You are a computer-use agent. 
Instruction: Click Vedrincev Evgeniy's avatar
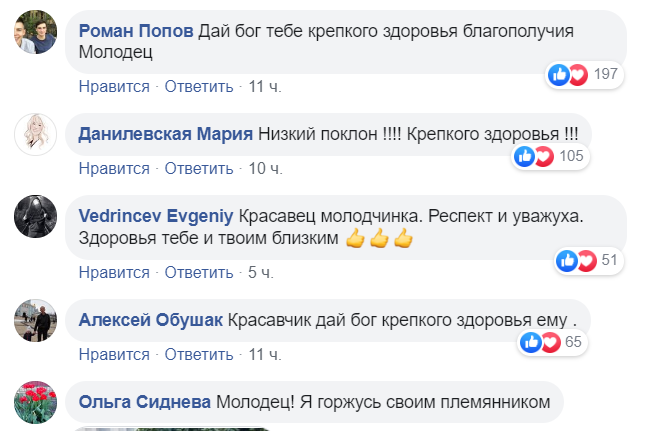click(x=34, y=216)
